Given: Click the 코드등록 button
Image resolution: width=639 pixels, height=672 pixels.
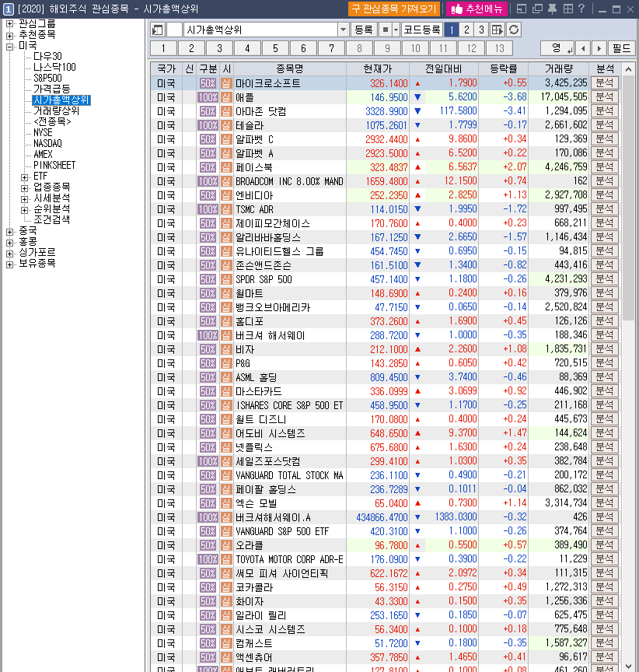Looking at the screenshot, I should point(422,30).
